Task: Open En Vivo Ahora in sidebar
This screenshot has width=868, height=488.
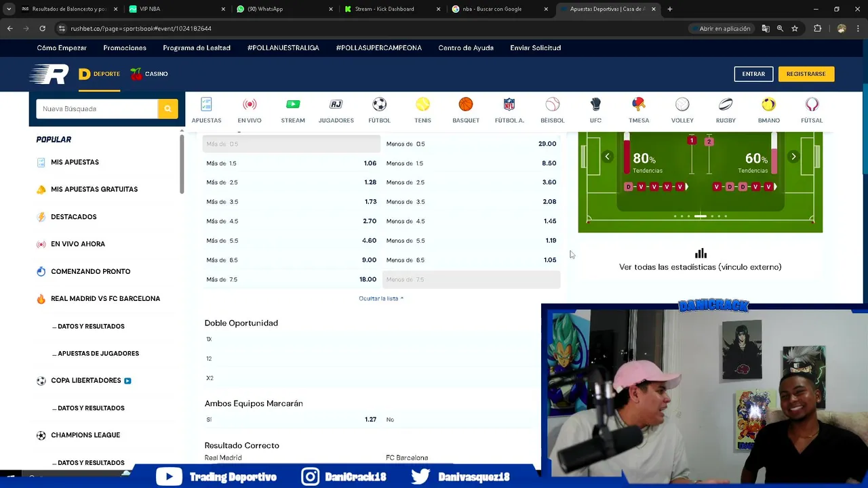Action: pyautogui.click(x=78, y=244)
